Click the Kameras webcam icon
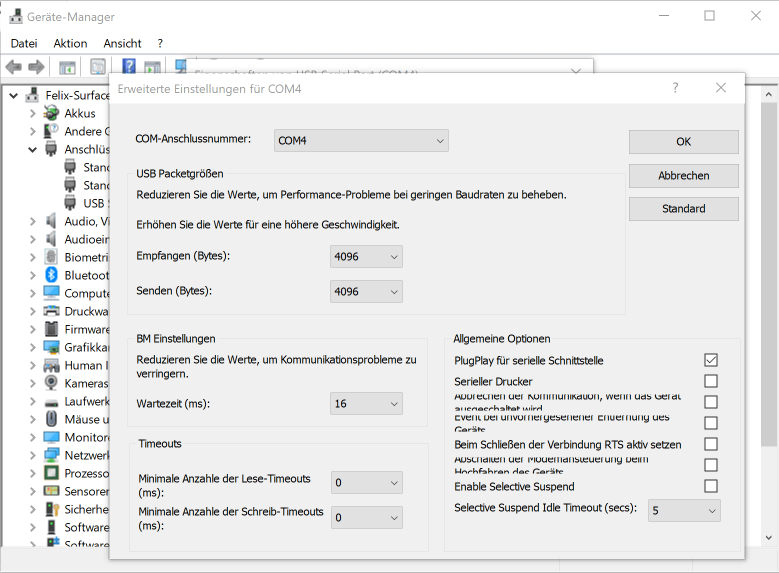 pos(51,383)
